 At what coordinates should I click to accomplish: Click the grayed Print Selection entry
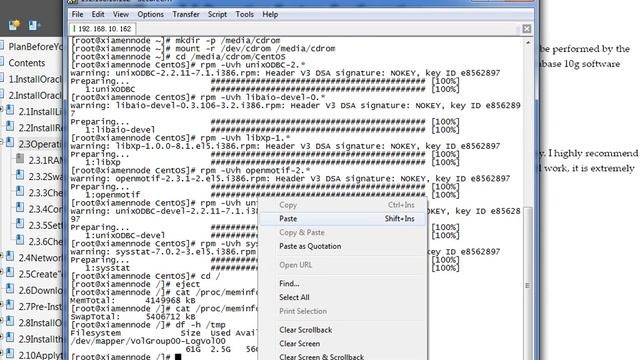click(x=342, y=311)
